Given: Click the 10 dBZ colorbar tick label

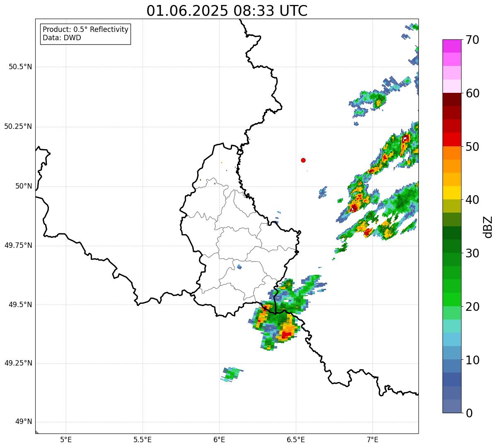Looking at the screenshot, I should (472, 361).
